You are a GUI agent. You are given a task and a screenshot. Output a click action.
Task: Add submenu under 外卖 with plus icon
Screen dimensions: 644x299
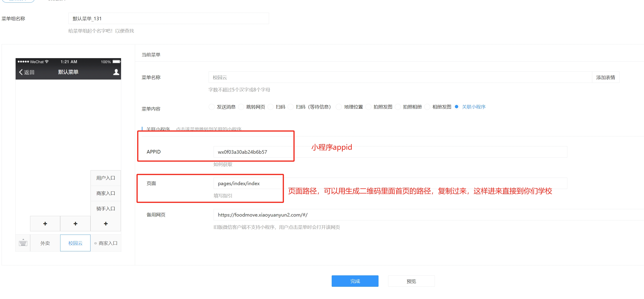tap(45, 223)
